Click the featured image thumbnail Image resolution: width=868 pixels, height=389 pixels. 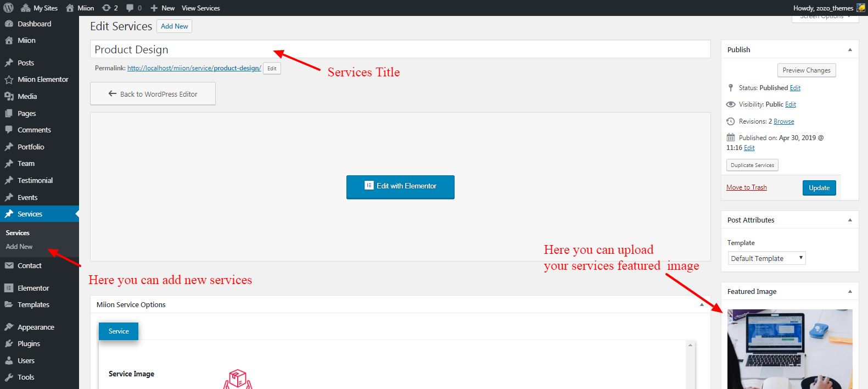789,349
